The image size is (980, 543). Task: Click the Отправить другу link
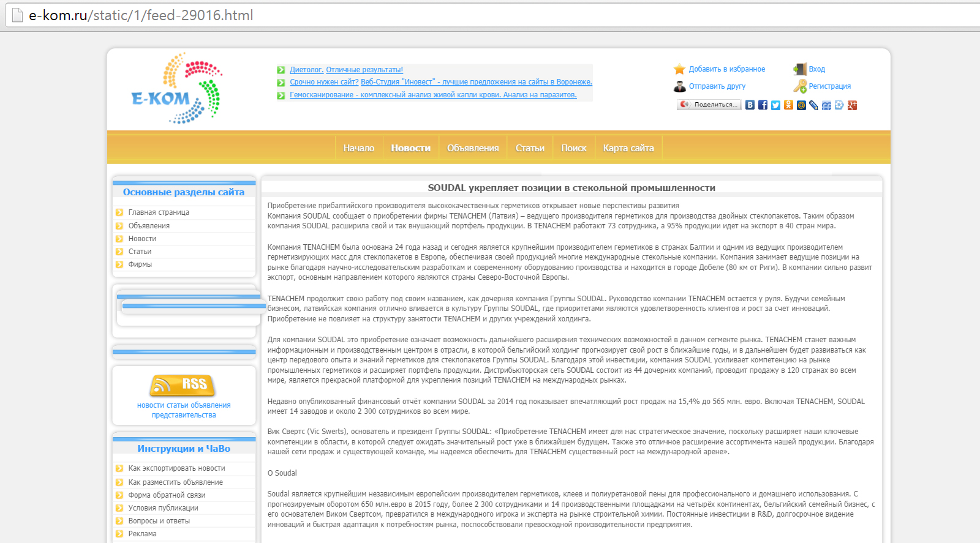(717, 86)
